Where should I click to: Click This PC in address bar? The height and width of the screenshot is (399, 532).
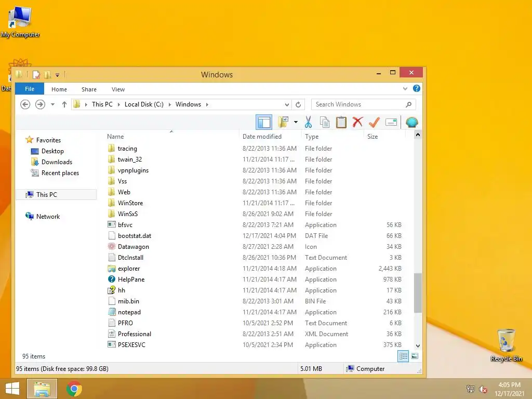pos(102,104)
